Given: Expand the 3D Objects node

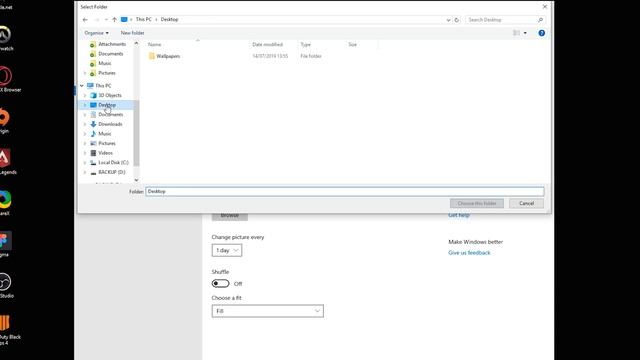Looking at the screenshot, I should (85, 96).
